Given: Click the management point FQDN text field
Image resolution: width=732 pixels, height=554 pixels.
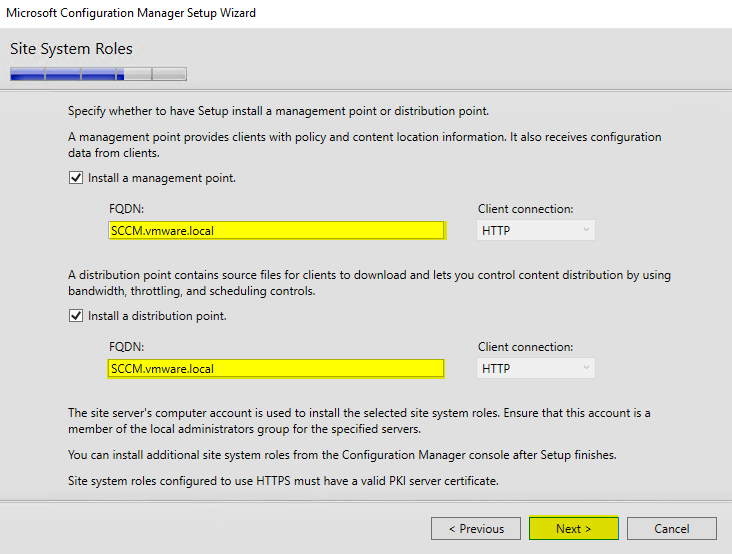Looking at the screenshot, I should (276, 230).
